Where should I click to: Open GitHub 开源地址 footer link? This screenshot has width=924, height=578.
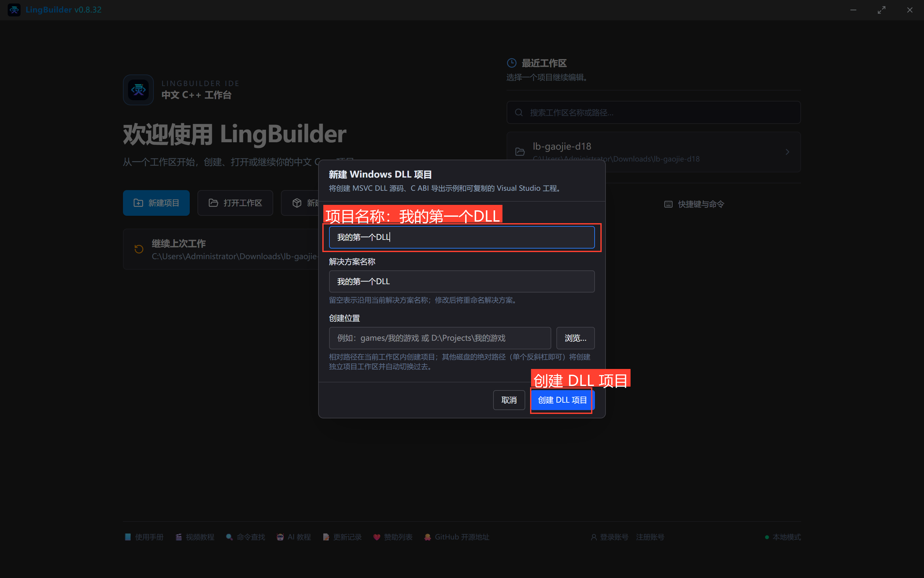(457, 537)
